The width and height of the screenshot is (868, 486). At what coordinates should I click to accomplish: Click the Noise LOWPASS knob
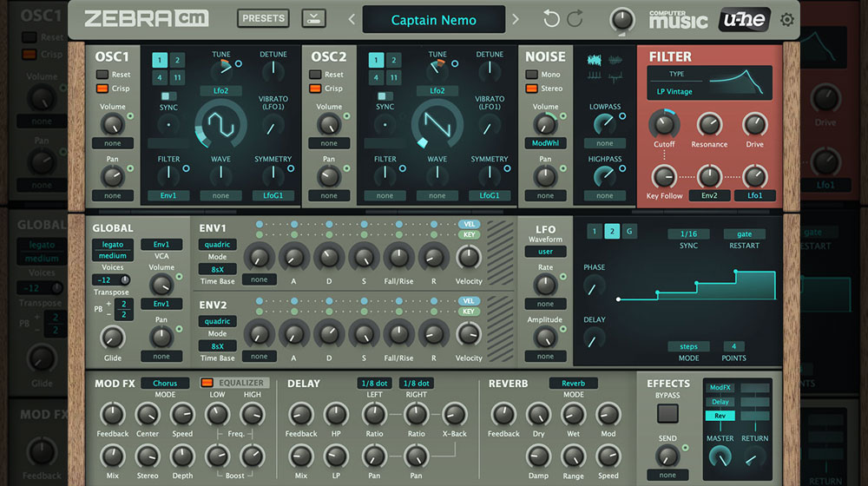tap(604, 124)
